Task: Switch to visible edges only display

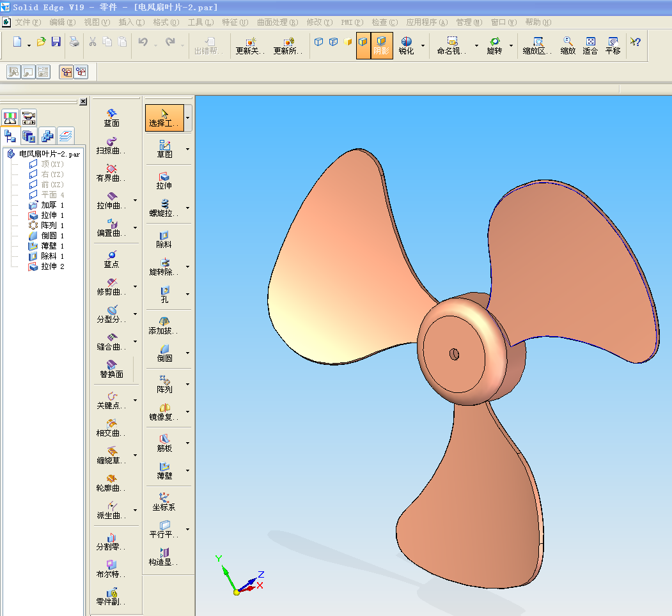Action: (319, 42)
